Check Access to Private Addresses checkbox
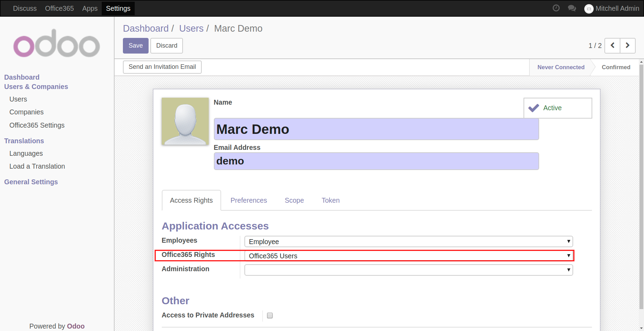644x331 pixels. tap(270, 315)
